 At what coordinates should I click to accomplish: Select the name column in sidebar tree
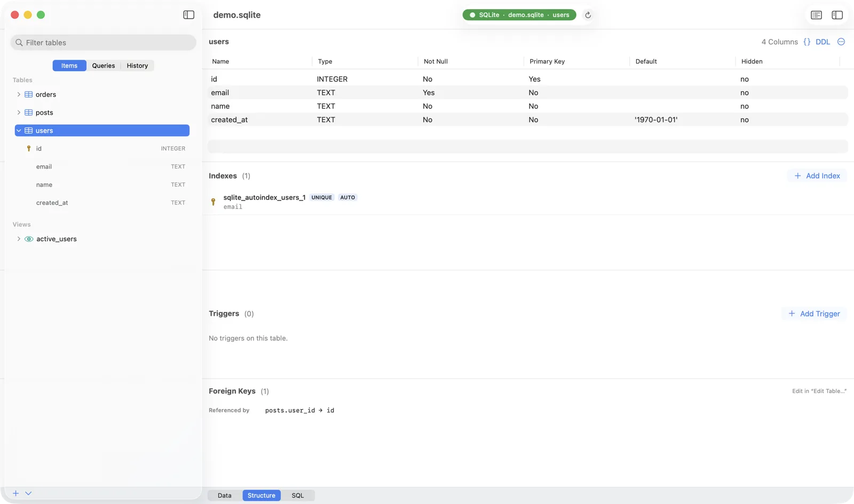point(102,185)
